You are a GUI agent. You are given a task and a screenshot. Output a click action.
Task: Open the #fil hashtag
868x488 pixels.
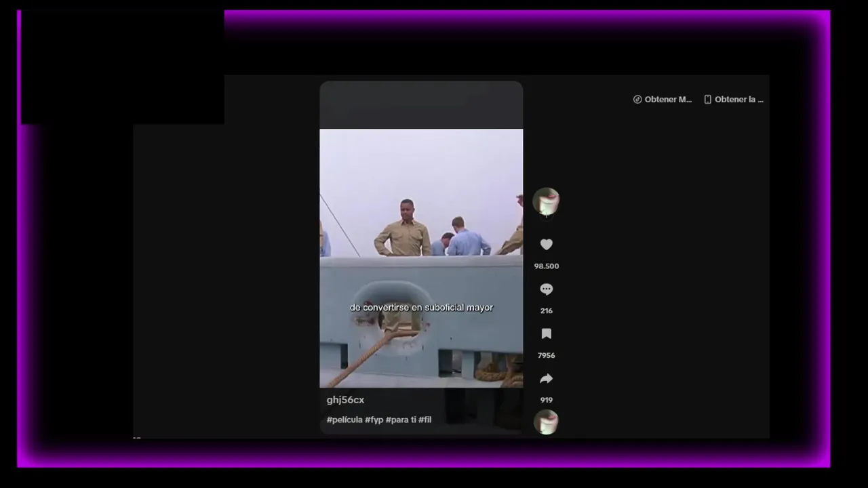425,420
